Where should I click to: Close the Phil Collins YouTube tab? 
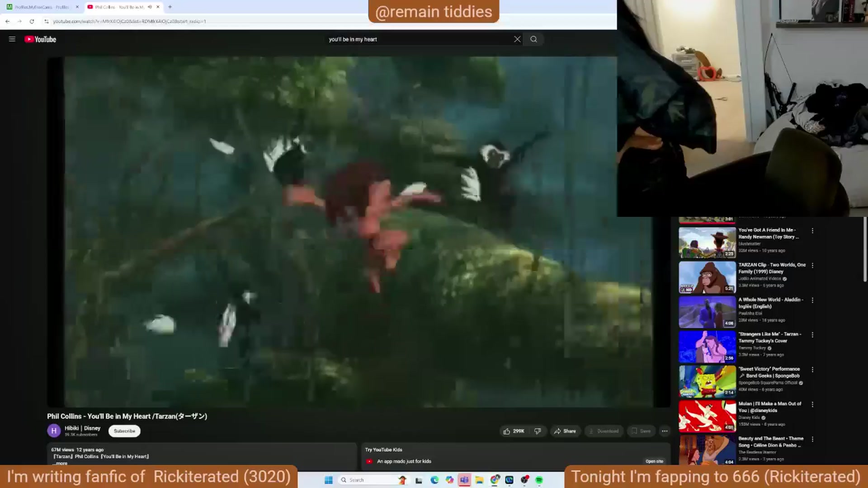(158, 7)
